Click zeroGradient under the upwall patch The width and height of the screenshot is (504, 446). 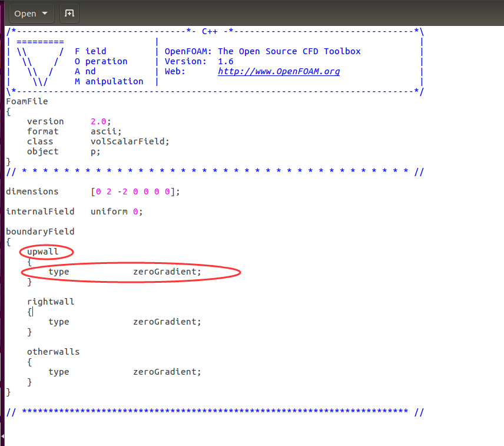(x=167, y=272)
